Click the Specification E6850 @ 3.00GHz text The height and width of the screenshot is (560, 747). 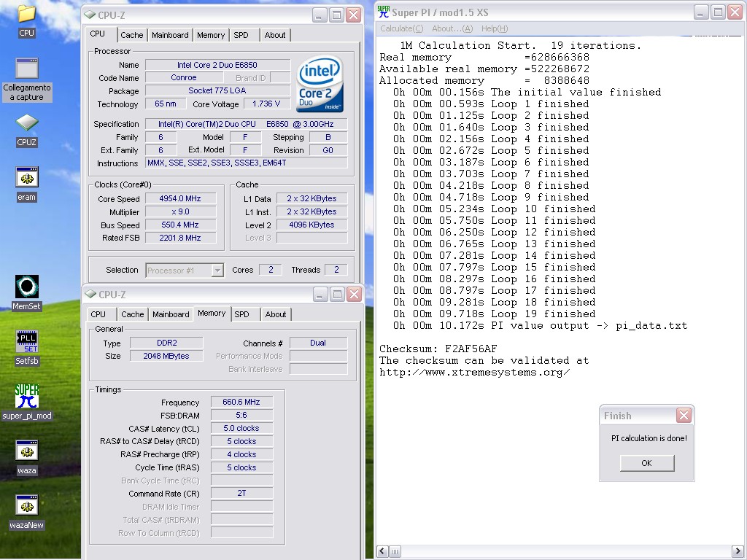(247, 124)
